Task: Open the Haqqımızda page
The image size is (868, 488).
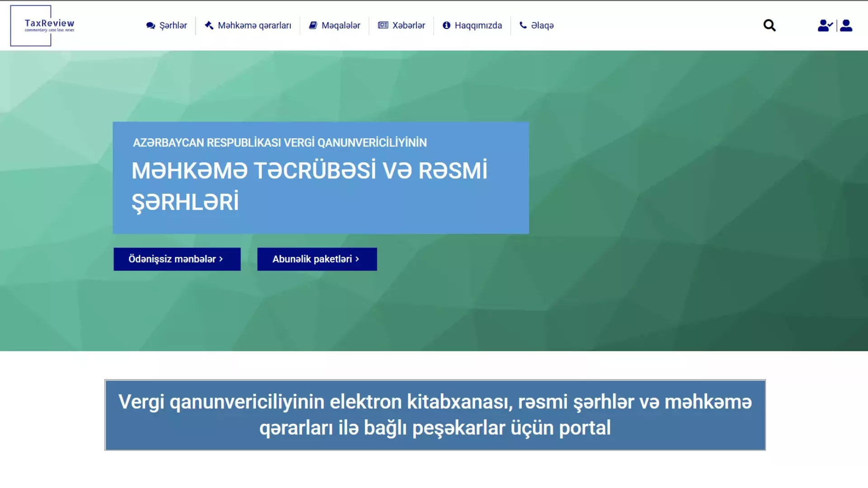Action: coord(478,26)
